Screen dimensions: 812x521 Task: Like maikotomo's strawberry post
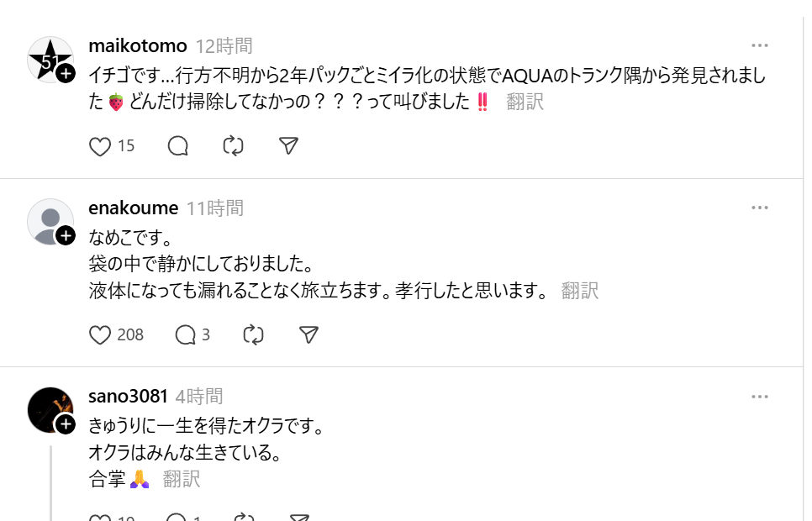(100, 146)
